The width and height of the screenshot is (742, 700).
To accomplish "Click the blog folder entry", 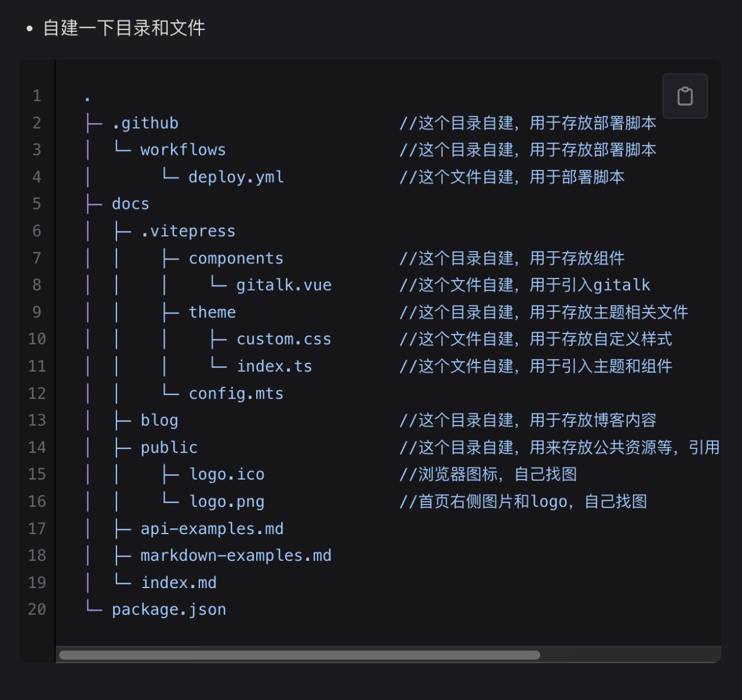I will pos(159,420).
